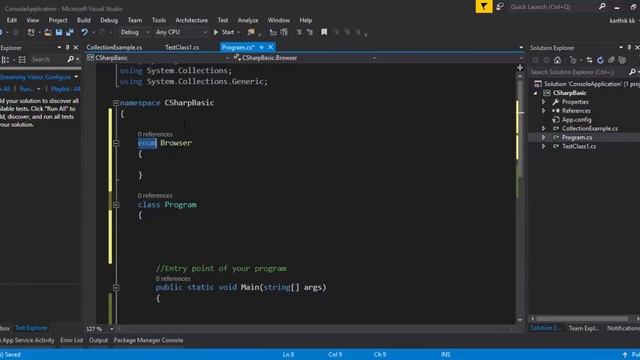640x360 pixels.
Task: Click Collapse All icon in Solution Explorer
Action: pos(611,60)
